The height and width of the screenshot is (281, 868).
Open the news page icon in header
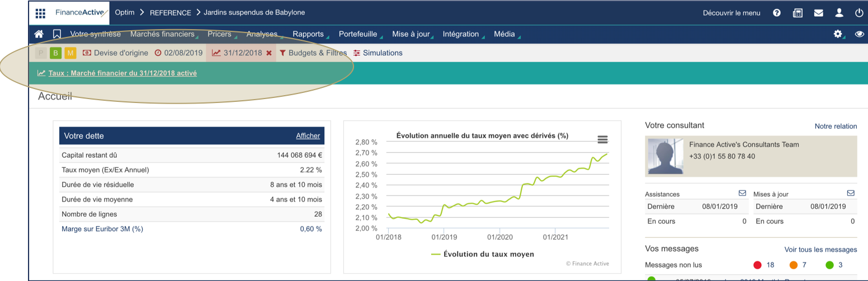click(798, 13)
